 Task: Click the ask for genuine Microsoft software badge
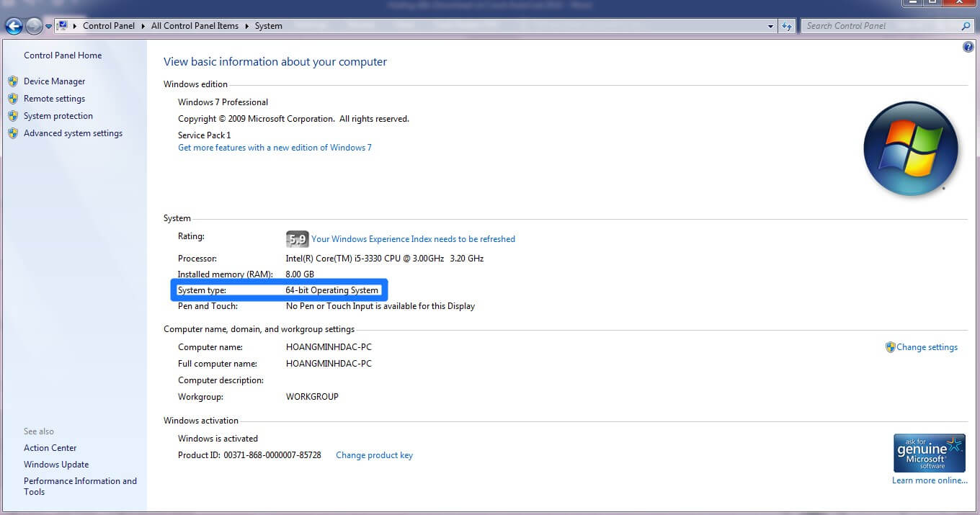coord(929,453)
